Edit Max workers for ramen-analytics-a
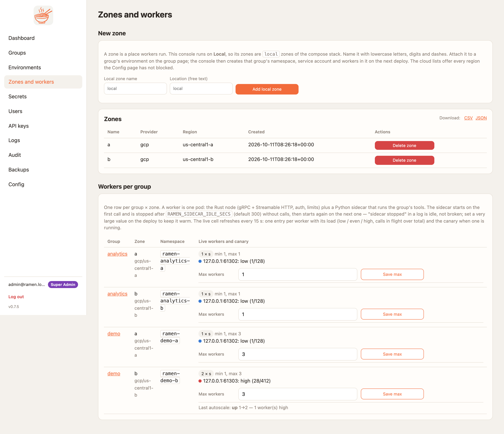Screen dimensions: 504x434 (298, 274)
